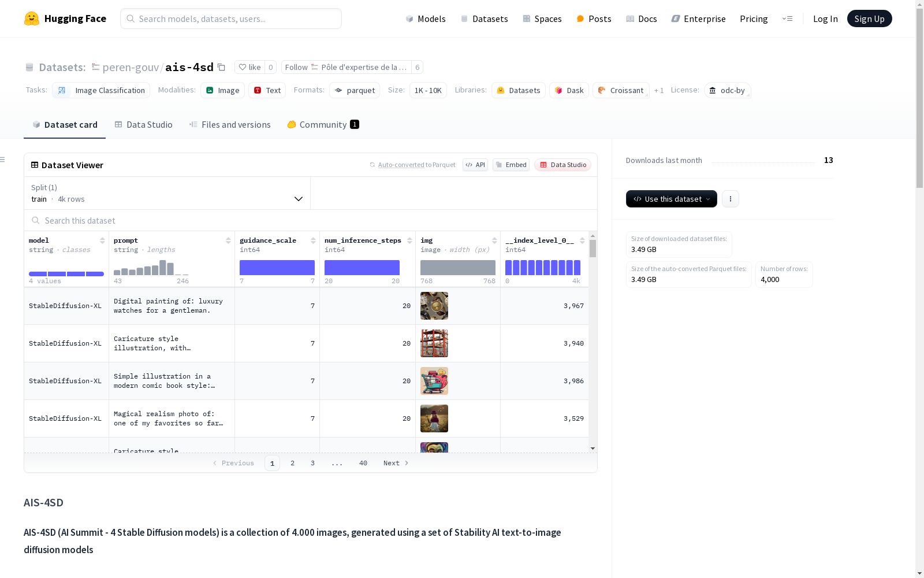The height and width of the screenshot is (578, 924).
Task: Click the left sidebar table-of-contents icon
Action: [x=3, y=160]
